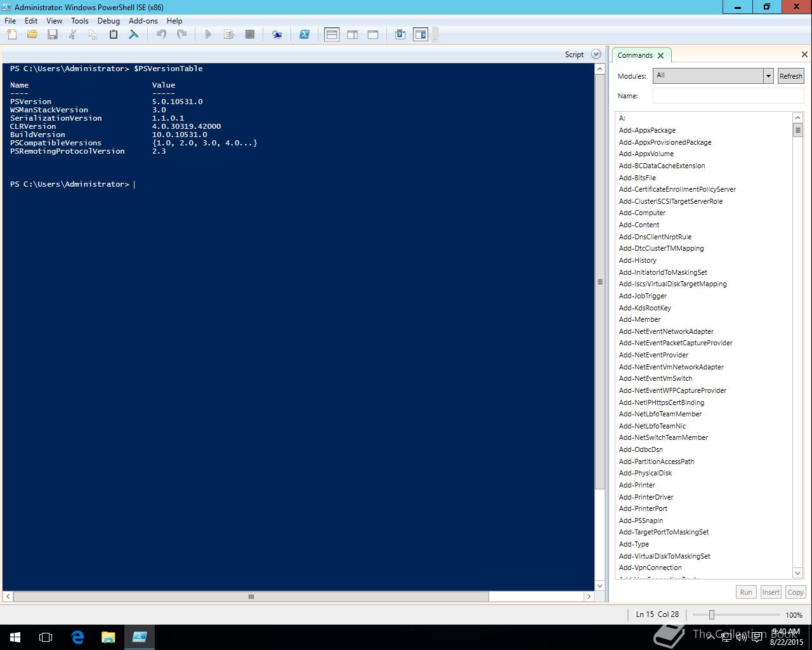
Task: Click PowerShell ISE taskbar icon
Action: tap(140, 637)
